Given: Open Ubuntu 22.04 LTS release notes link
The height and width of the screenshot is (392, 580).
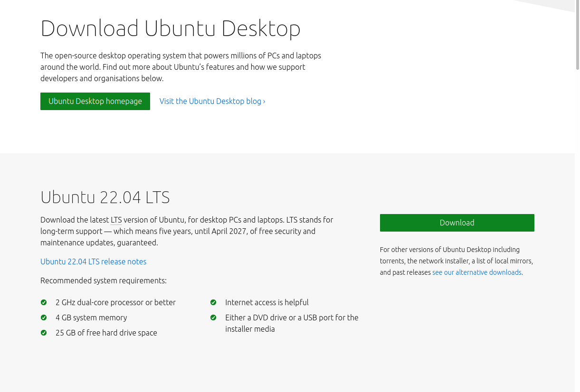Looking at the screenshot, I should tap(93, 261).
